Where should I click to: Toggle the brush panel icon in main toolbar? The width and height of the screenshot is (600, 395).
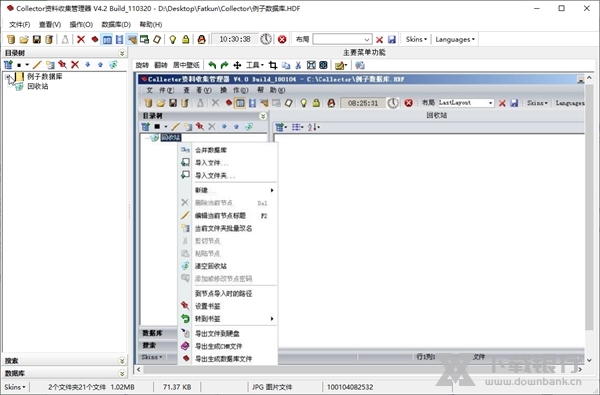132,39
